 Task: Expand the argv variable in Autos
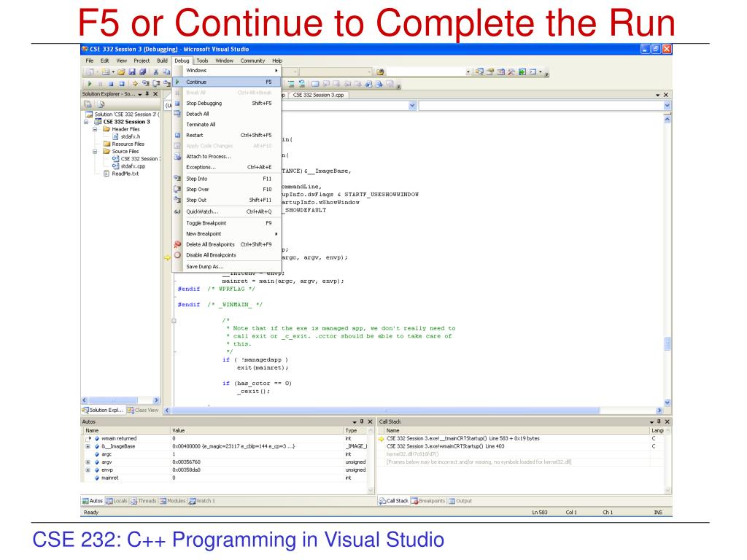(88, 462)
